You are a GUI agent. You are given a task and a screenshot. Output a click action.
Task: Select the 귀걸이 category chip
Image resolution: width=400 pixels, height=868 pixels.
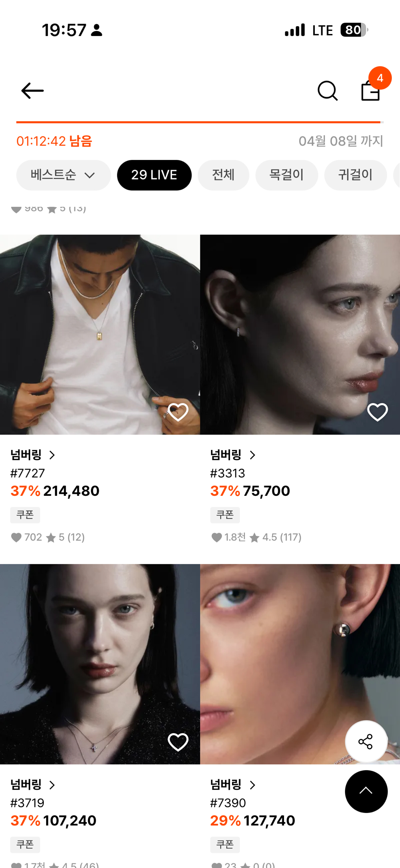coord(355,175)
